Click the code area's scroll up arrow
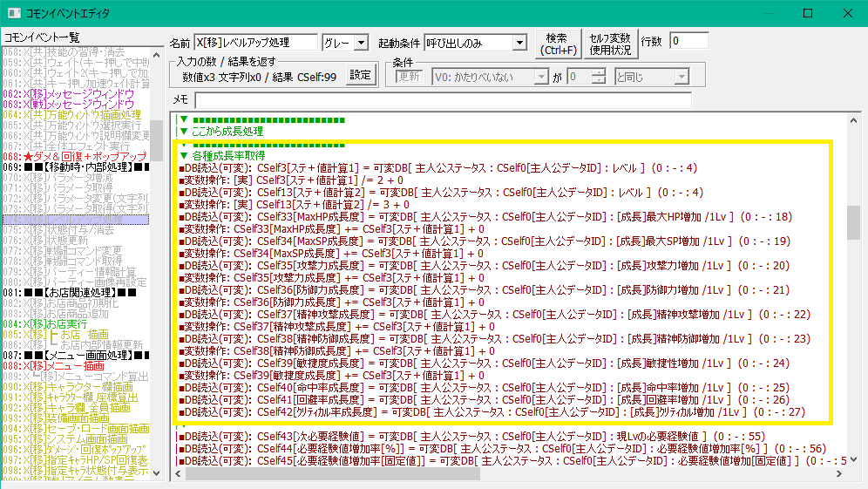The height and width of the screenshot is (489, 868). click(x=853, y=120)
